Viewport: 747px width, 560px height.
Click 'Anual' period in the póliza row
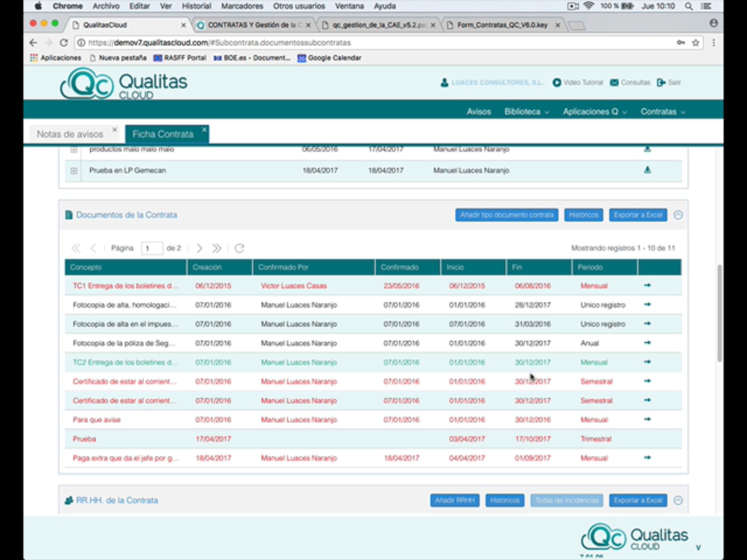[590, 343]
